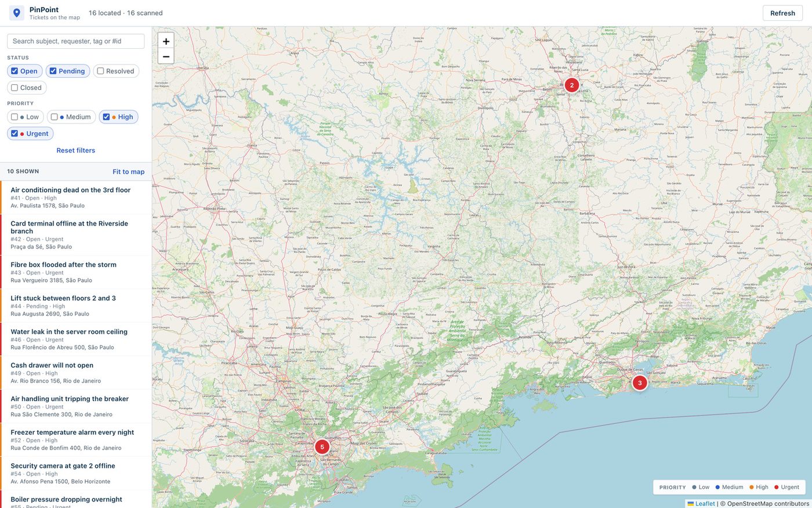Select ticket Air conditioning dead on the 3rd floor

point(76,197)
